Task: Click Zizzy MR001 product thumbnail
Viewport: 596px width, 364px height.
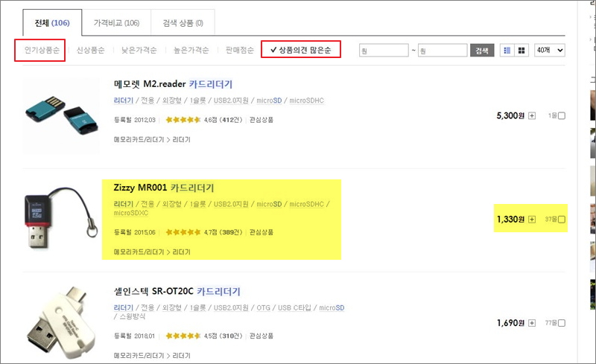Action: click(61, 220)
